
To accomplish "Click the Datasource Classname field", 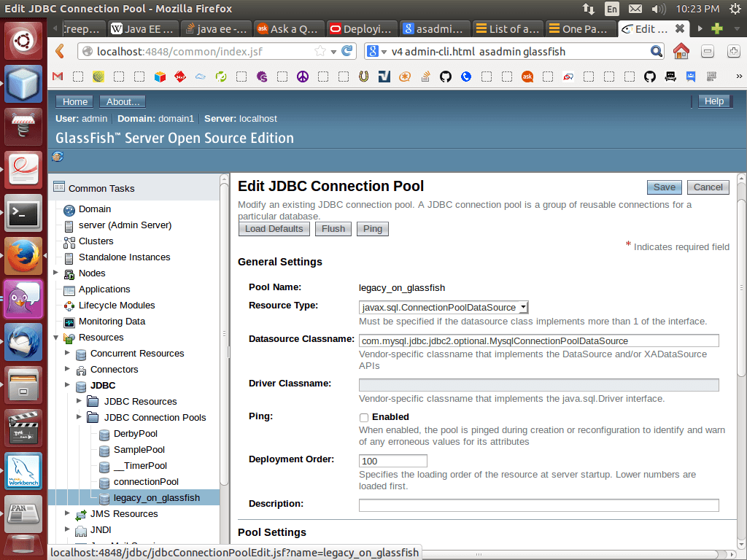I will pyautogui.click(x=538, y=341).
